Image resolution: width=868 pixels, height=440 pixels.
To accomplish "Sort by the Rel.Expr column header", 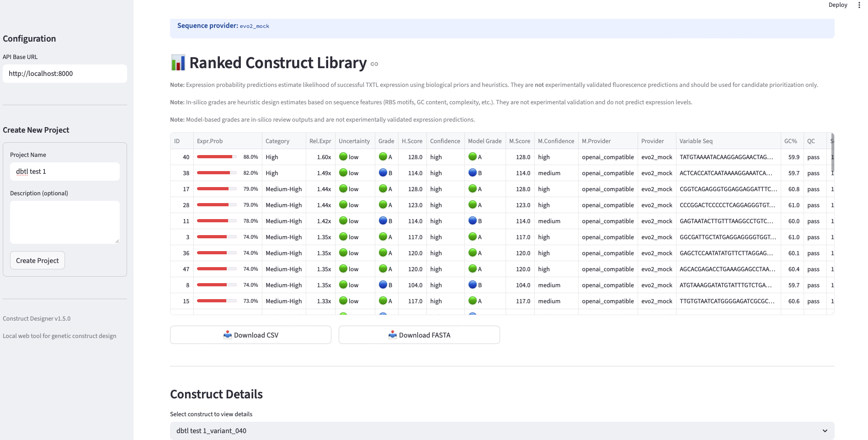I will click(x=320, y=141).
